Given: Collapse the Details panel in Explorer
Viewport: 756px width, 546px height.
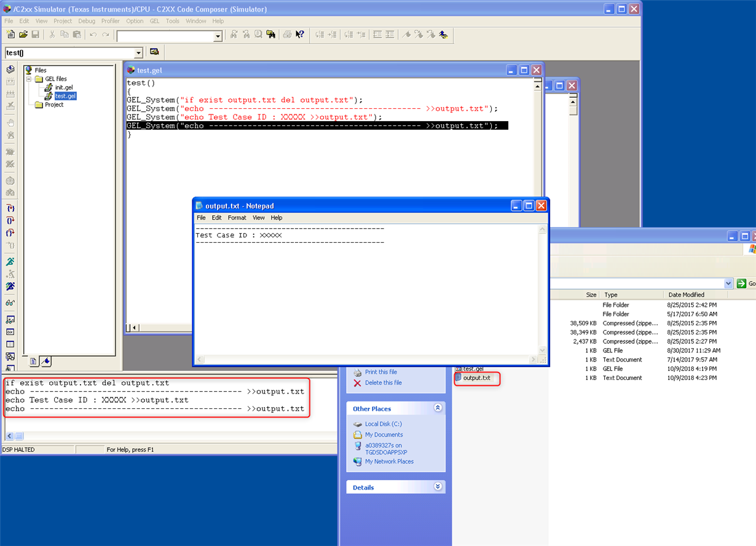Looking at the screenshot, I should [438, 487].
